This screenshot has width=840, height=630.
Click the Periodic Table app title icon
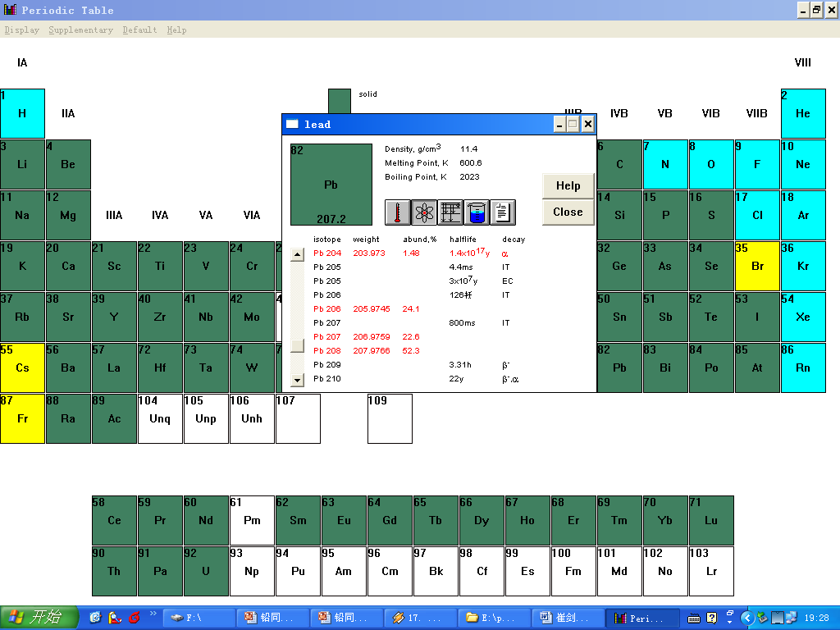[x=10, y=10]
